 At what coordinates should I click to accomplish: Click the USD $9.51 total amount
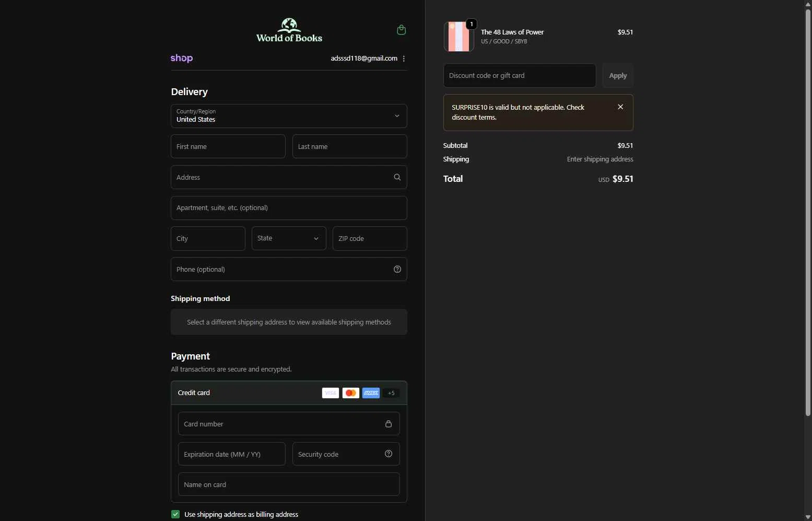616,179
